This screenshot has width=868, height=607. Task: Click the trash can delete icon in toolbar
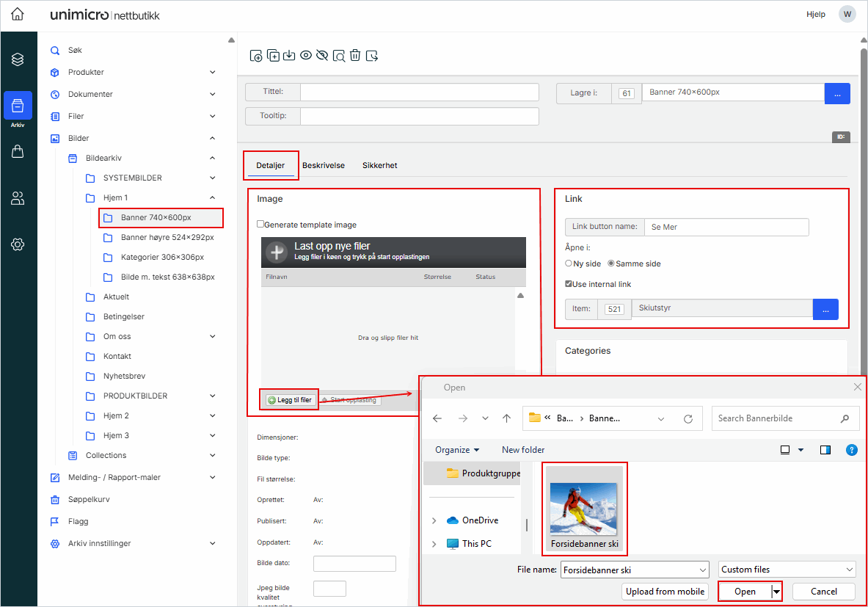coord(355,56)
